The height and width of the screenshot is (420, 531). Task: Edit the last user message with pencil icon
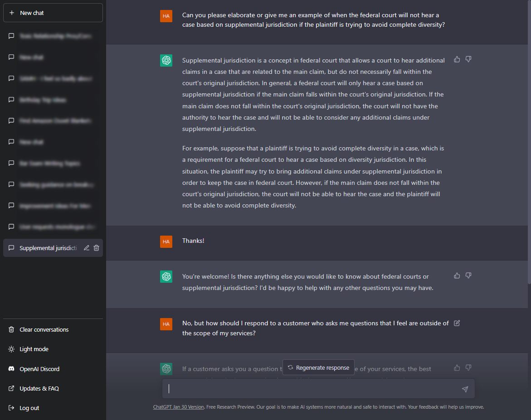pos(457,323)
